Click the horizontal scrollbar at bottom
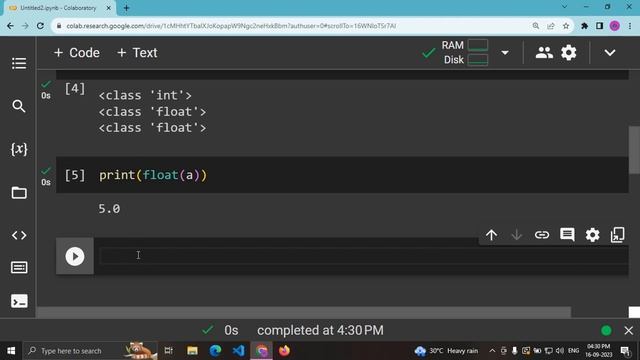This screenshot has height=360, width=640. 304,312
